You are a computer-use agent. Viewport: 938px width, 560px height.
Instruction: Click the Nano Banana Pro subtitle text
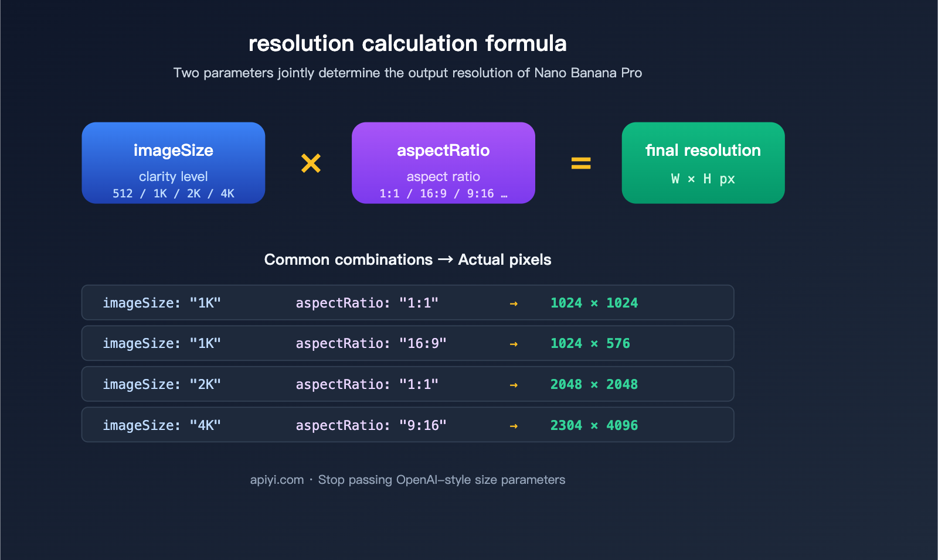407,73
